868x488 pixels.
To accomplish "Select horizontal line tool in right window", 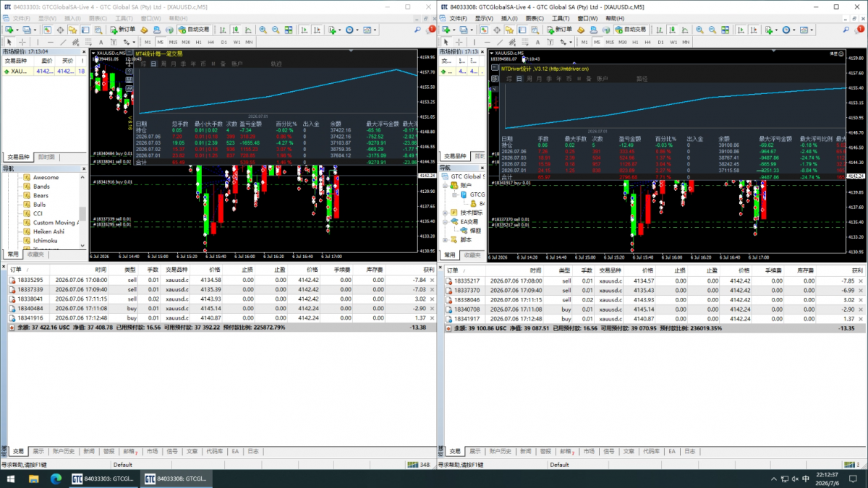I will point(488,42).
